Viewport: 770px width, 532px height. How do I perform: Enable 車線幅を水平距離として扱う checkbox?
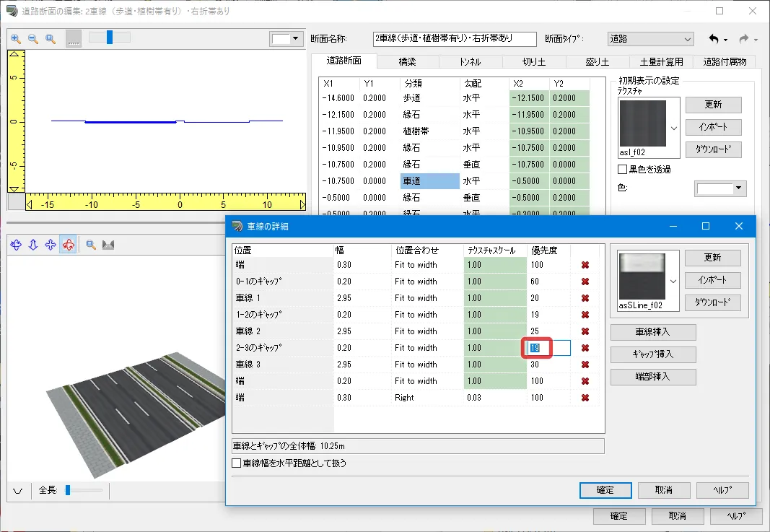click(x=237, y=463)
